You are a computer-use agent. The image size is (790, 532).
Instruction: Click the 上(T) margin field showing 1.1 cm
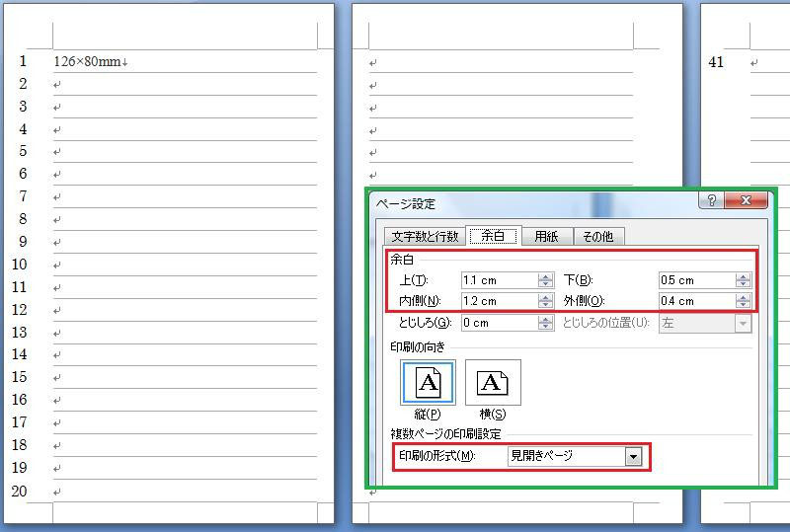tap(500, 280)
